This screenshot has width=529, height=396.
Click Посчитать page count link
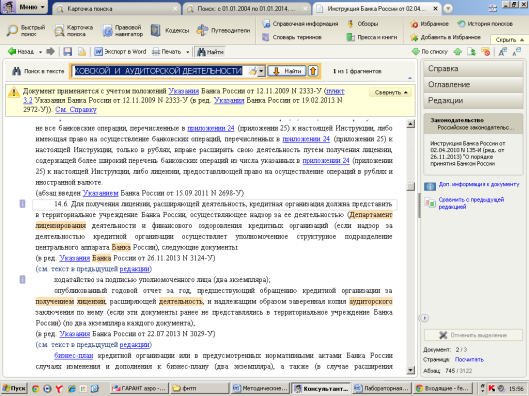point(469,360)
